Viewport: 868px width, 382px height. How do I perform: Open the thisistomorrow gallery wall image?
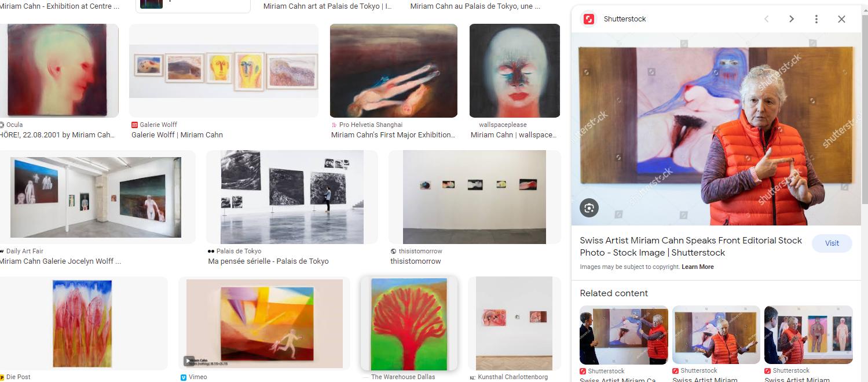pos(474,197)
